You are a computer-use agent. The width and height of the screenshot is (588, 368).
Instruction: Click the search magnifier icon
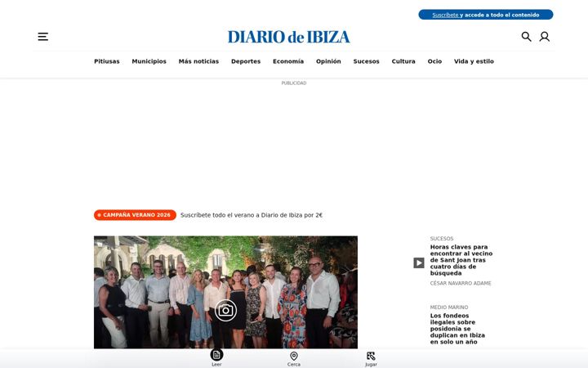[x=526, y=37]
